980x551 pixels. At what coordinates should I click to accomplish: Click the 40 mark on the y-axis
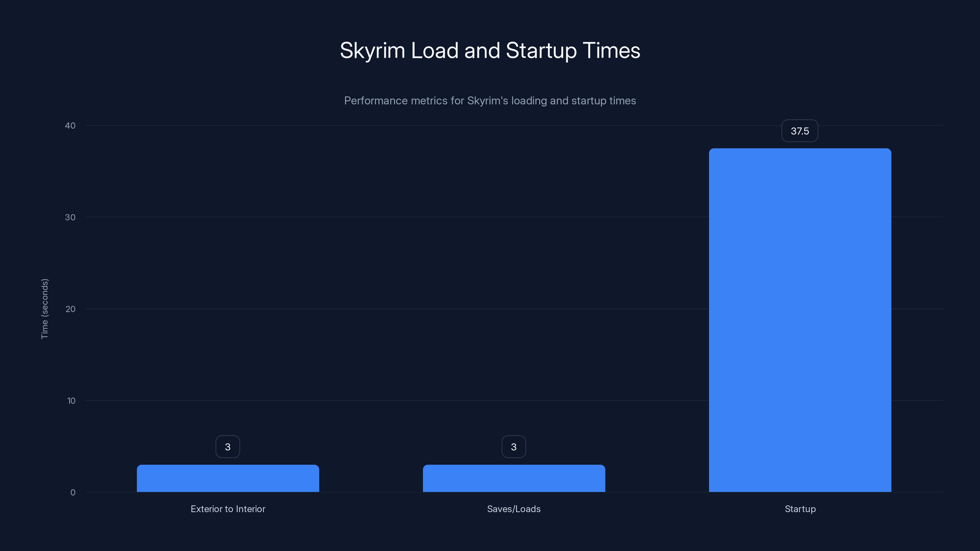point(70,126)
